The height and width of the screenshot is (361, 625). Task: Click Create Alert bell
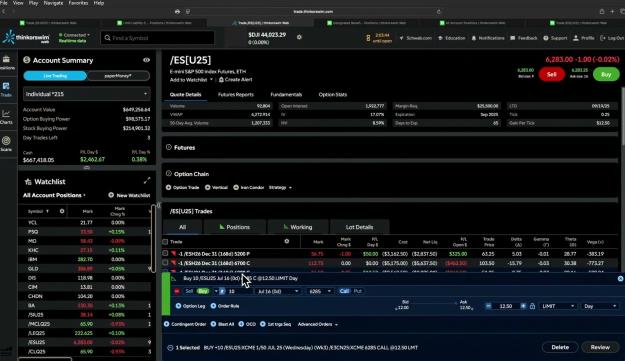click(x=236, y=80)
